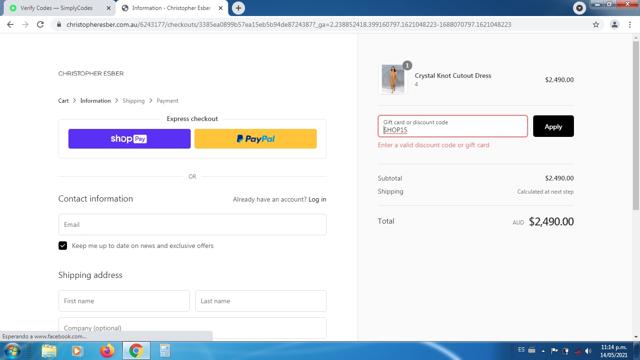Screen dimensions: 640x360
Task: Click Log in link
Action: click(317, 200)
